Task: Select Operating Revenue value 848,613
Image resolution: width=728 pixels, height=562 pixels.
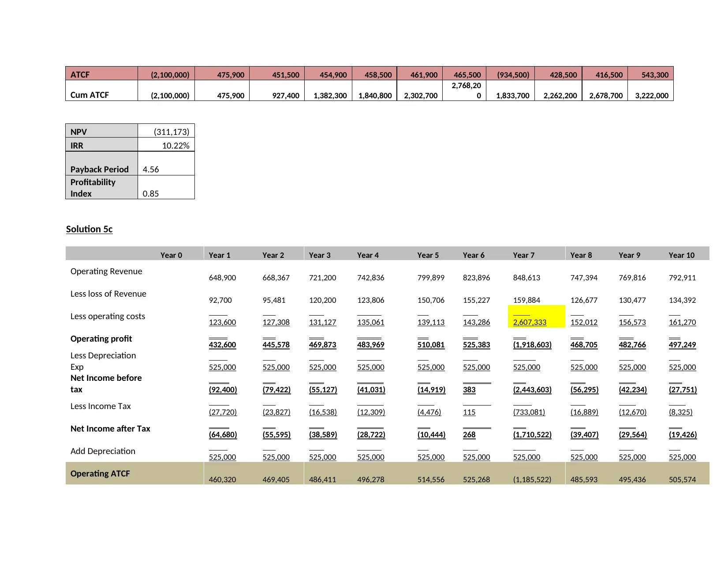Action: 526,278
